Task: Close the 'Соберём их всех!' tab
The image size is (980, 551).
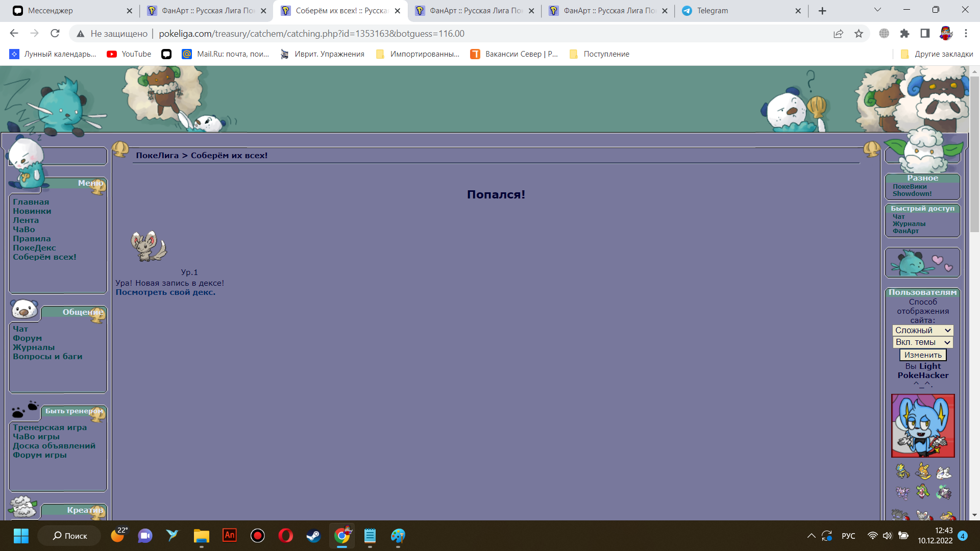Action: (x=398, y=11)
